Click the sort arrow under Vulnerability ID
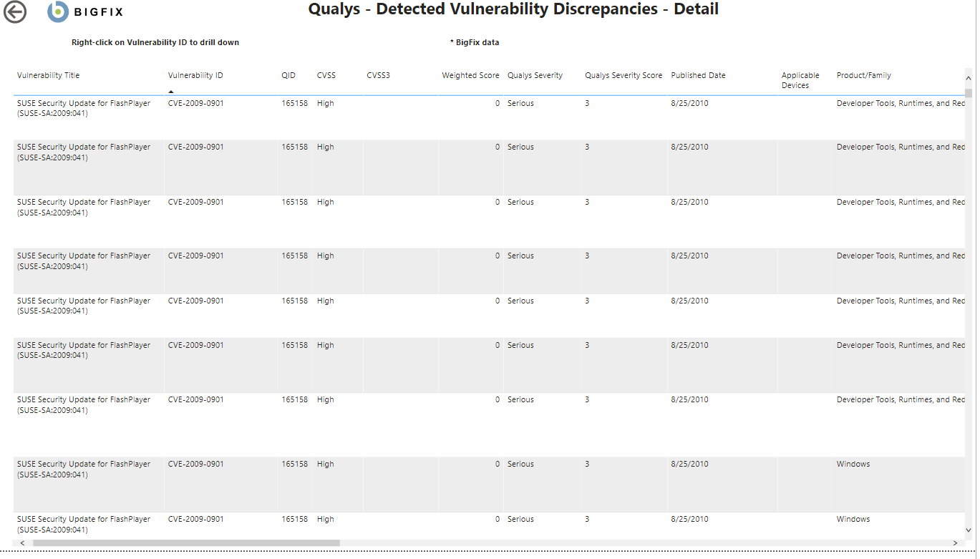Image resolution: width=980 pixels, height=559 pixels. tap(171, 91)
